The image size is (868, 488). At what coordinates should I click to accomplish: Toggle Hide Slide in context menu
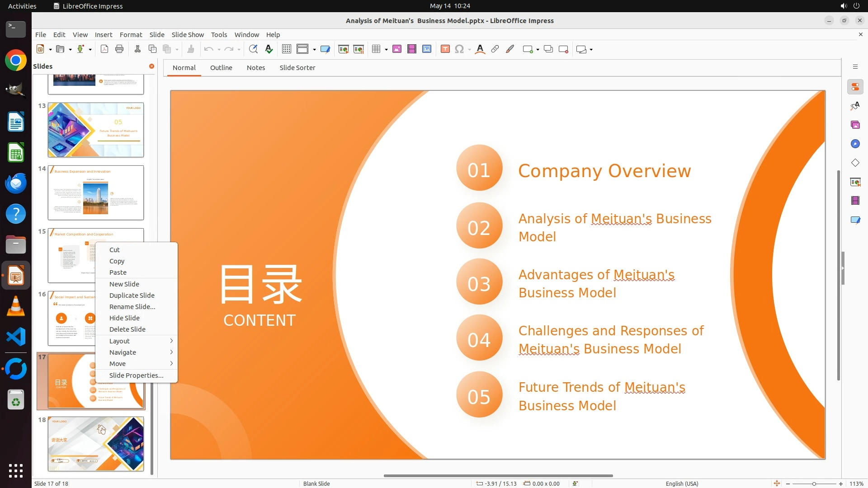[x=124, y=318]
